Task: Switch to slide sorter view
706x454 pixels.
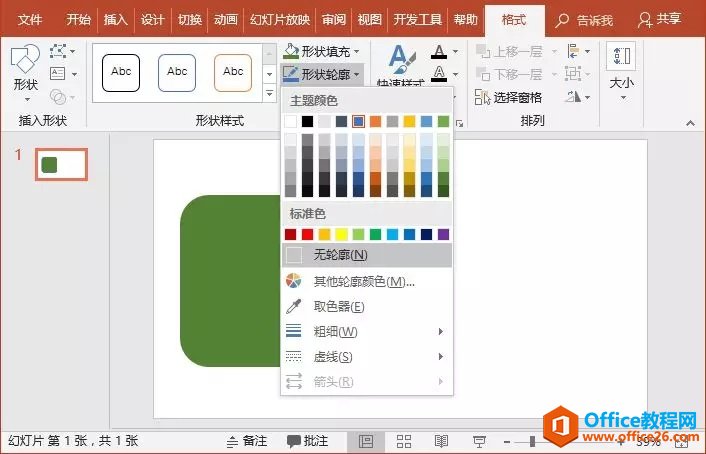Action: [404, 441]
